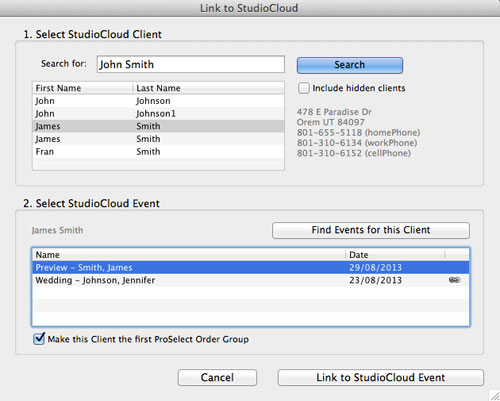Select Preview - Smith, James event
This screenshot has width=500, height=401.
251,268
